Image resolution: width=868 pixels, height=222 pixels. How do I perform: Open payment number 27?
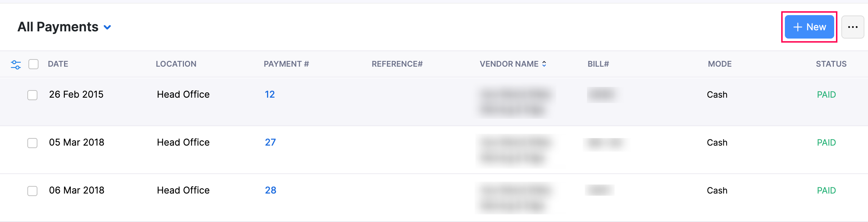pos(271,142)
